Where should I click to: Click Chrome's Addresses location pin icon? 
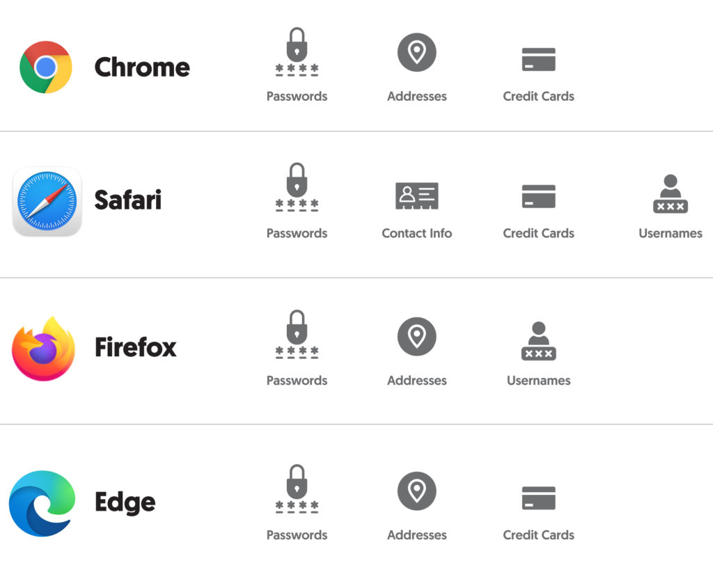416,52
